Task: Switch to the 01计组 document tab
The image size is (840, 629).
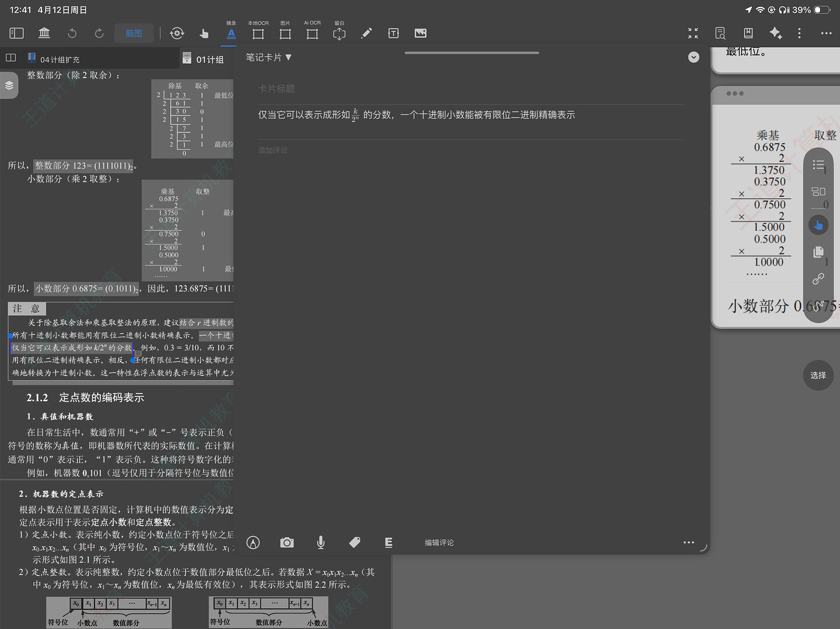Action: pos(209,59)
